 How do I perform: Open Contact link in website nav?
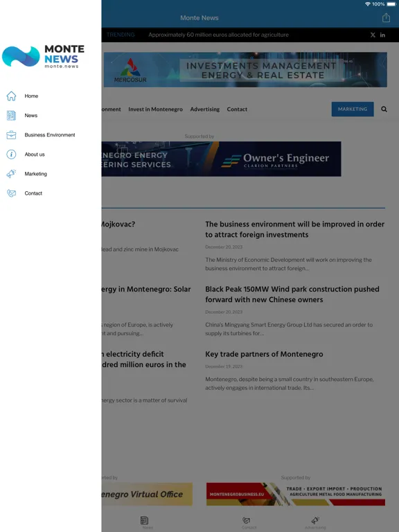click(x=237, y=109)
